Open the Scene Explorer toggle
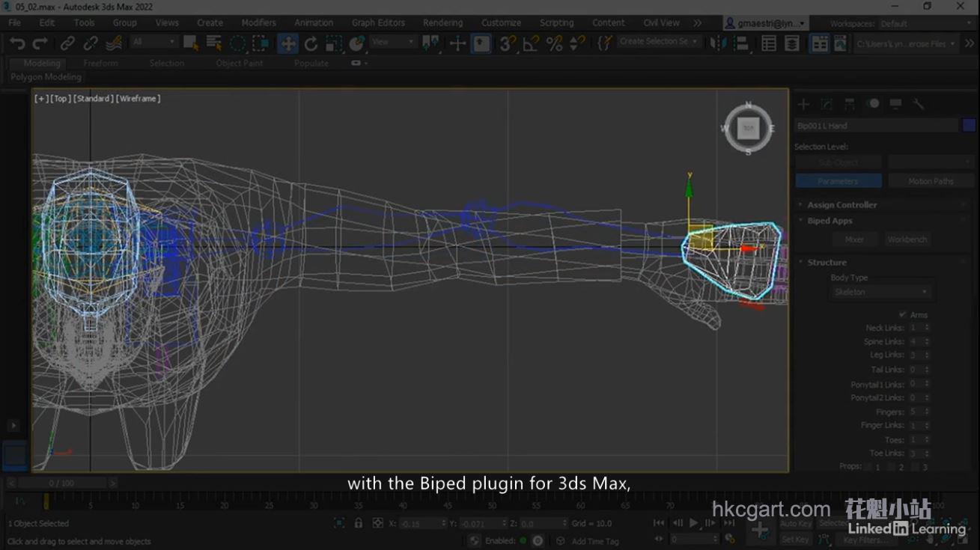 click(x=769, y=43)
